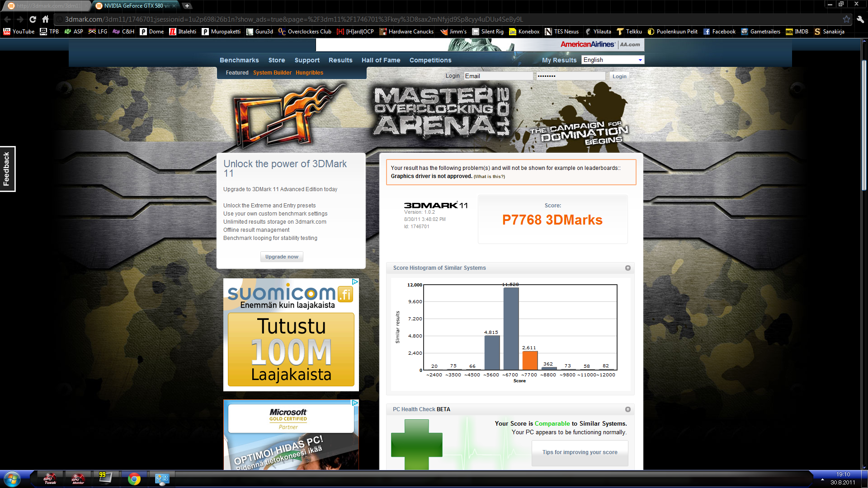Open the Store menu
Image resolution: width=868 pixels, height=488 pixels.
coord(277,60)
